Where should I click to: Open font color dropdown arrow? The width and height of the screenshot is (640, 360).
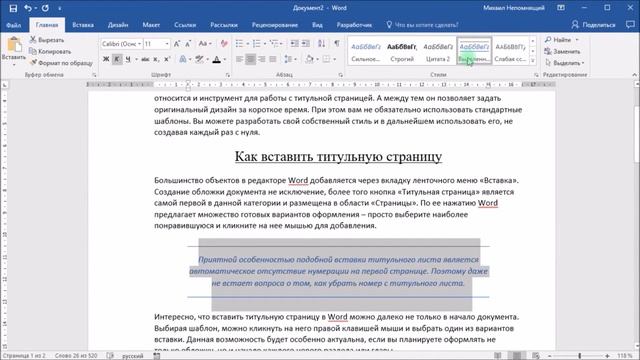(225, 60)
